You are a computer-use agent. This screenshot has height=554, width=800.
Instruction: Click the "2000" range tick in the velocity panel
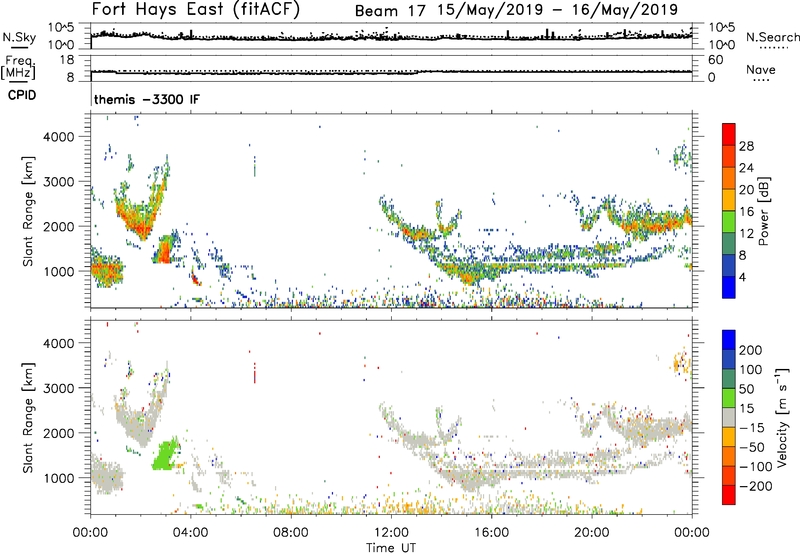click(x=58, y=433)
